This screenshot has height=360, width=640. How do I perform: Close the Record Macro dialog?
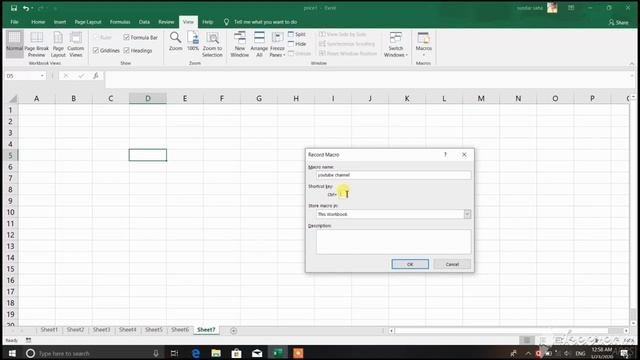tap(464, 154)
